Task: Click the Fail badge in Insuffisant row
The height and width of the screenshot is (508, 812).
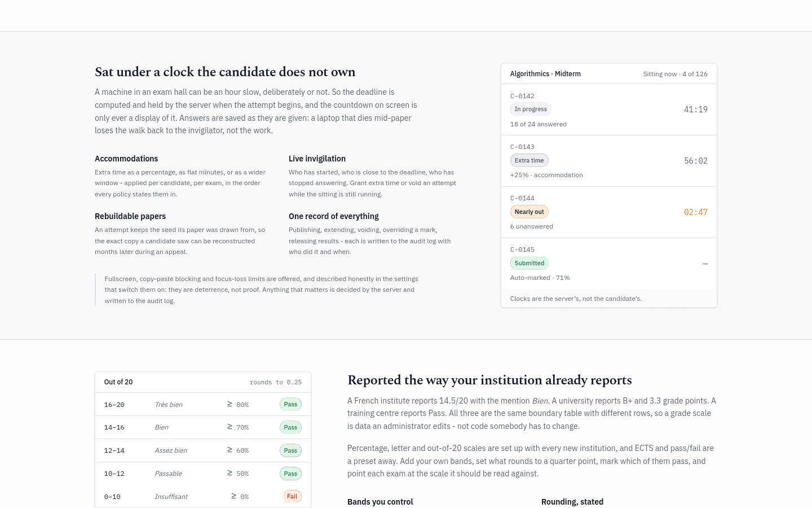Action: point(292,496)
